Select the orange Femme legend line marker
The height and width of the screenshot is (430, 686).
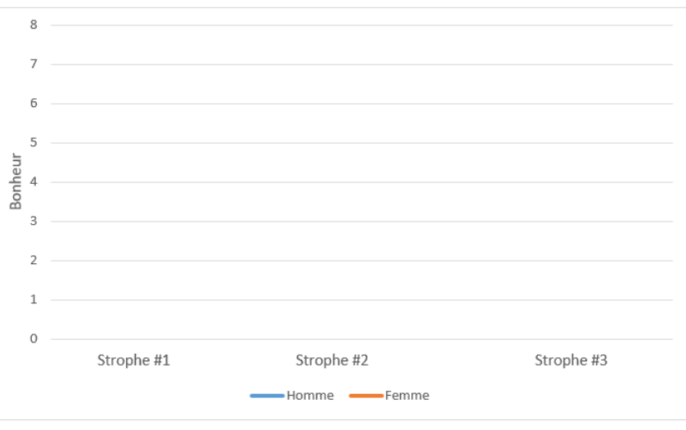click(366, 395)
